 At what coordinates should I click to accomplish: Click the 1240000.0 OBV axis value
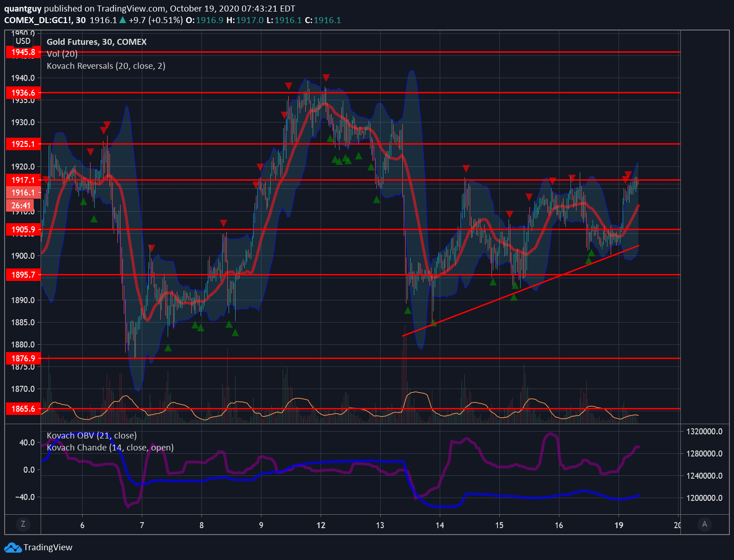pyautogui.click(x=704, y=476)
